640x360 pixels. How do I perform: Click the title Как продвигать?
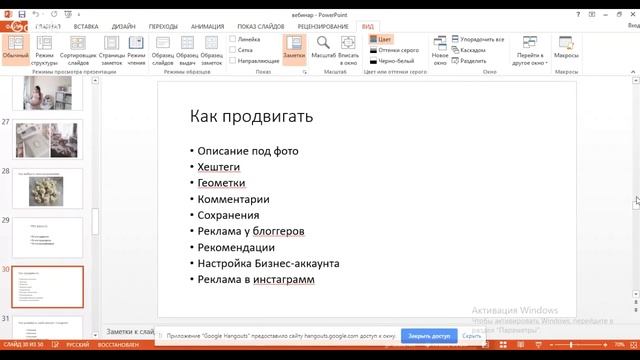coord(251,116)
